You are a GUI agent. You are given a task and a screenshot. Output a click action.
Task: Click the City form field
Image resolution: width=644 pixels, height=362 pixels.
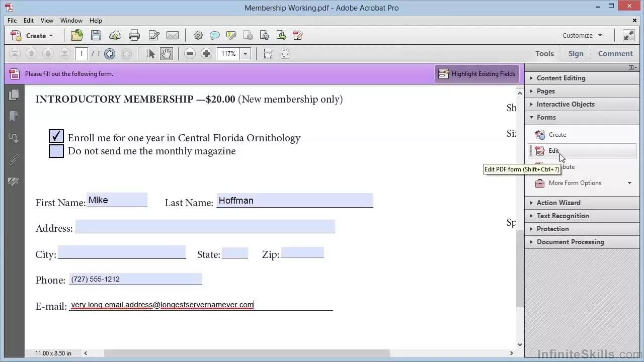(122, 252)
